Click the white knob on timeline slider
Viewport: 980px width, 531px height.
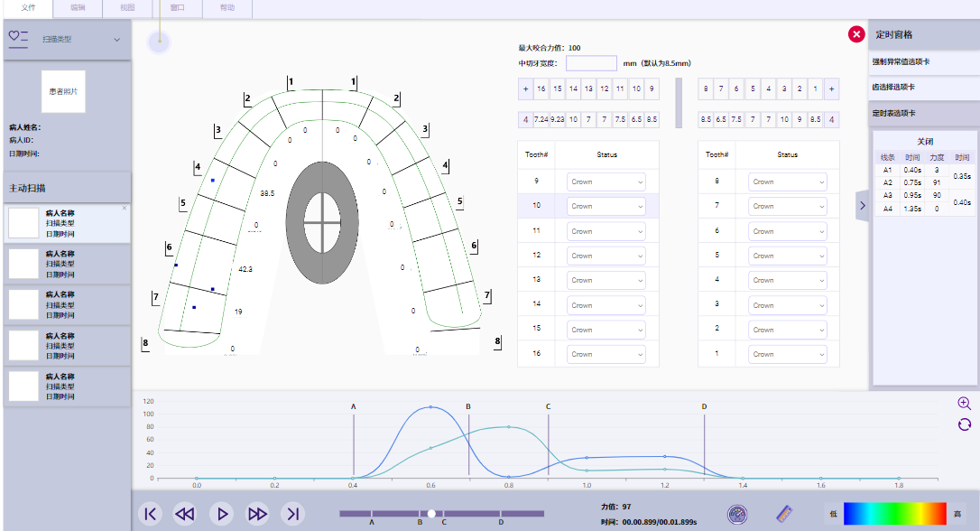[431, 513]
